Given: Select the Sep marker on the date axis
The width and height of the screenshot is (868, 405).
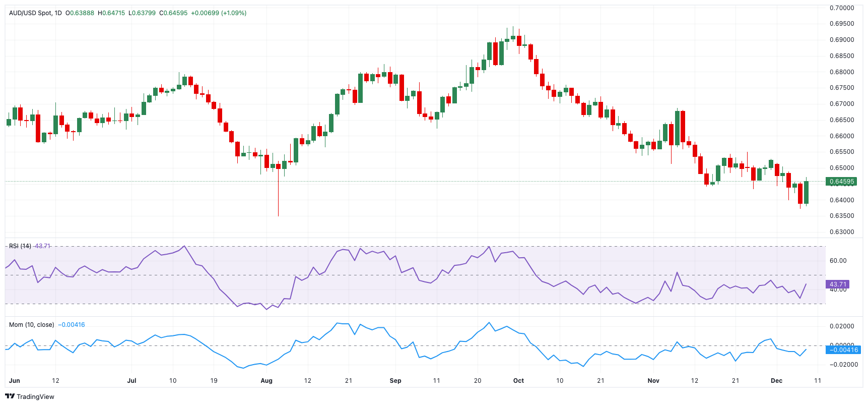Looking at the screenshot, I should click(395, 381).
